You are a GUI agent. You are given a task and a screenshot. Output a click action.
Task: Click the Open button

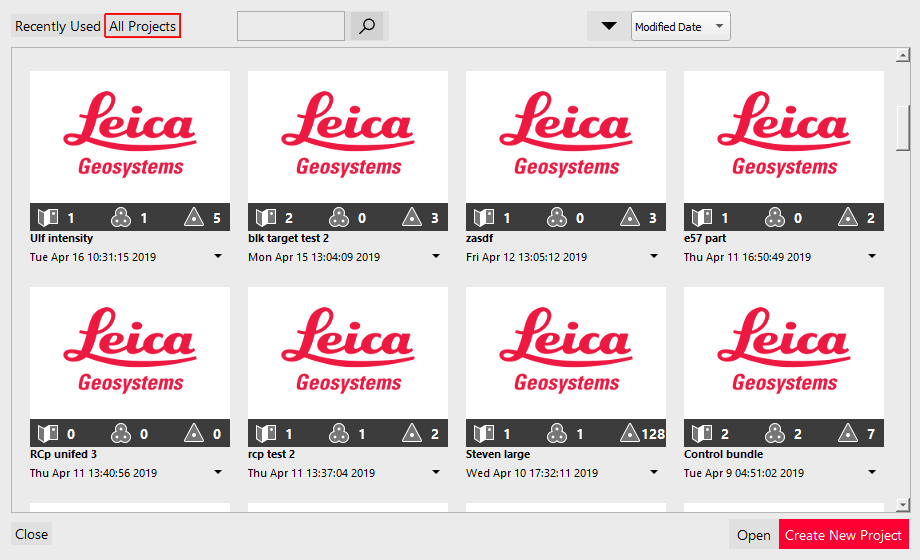coord(753,535)
